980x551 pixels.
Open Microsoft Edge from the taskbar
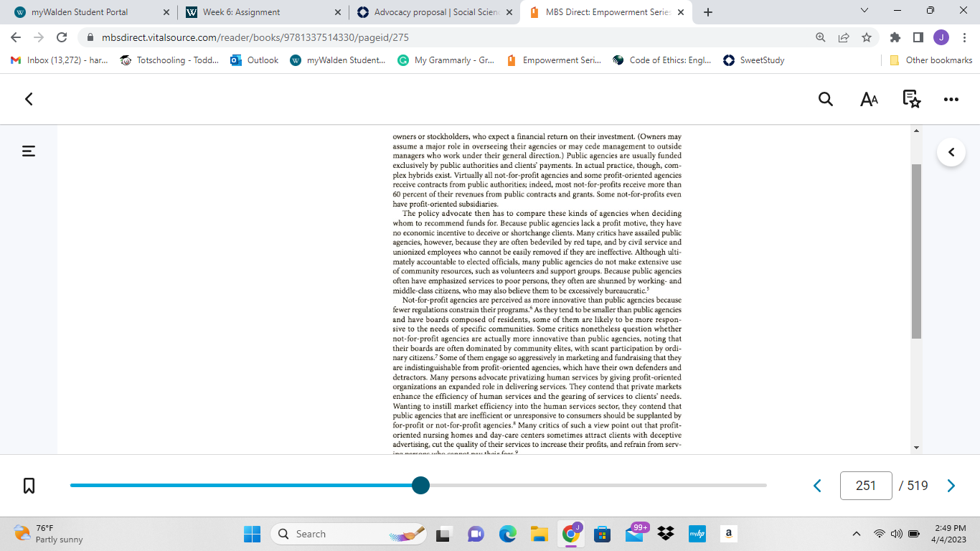[x=508, y=534]
